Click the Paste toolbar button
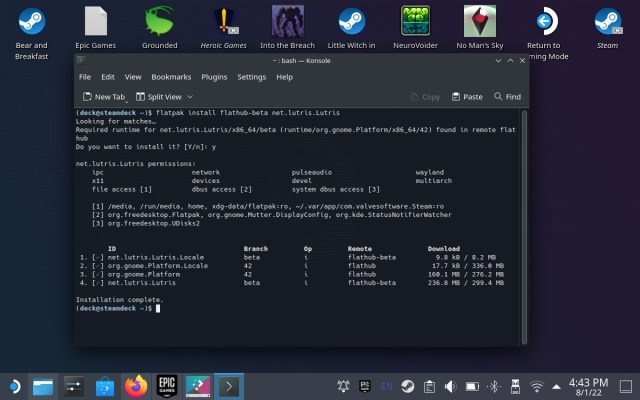 click(467, 97)
